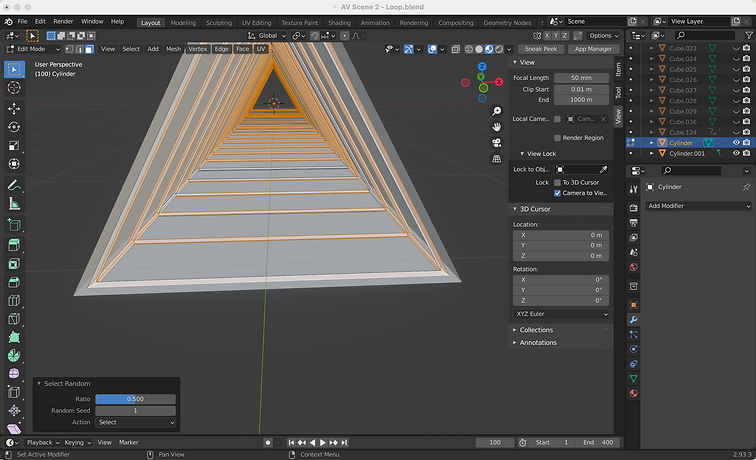
Task: Select the Loop Cut tool
Action: point(14,300)
